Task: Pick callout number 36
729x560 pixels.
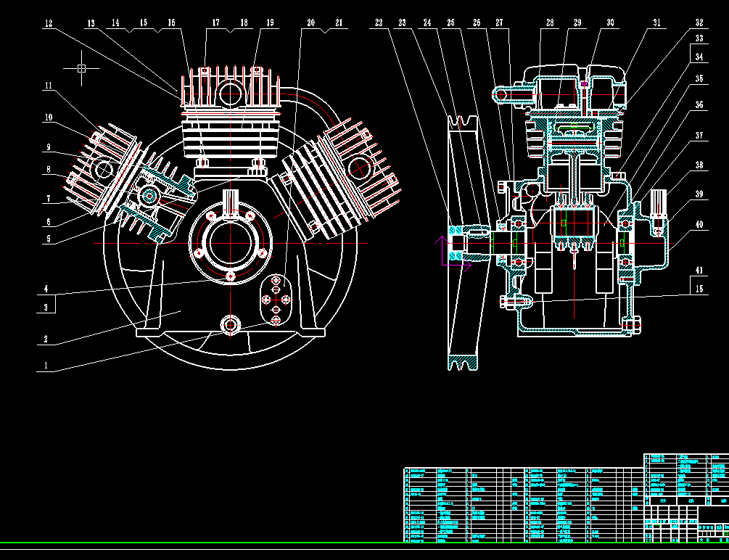Action: tap(699, 104)
